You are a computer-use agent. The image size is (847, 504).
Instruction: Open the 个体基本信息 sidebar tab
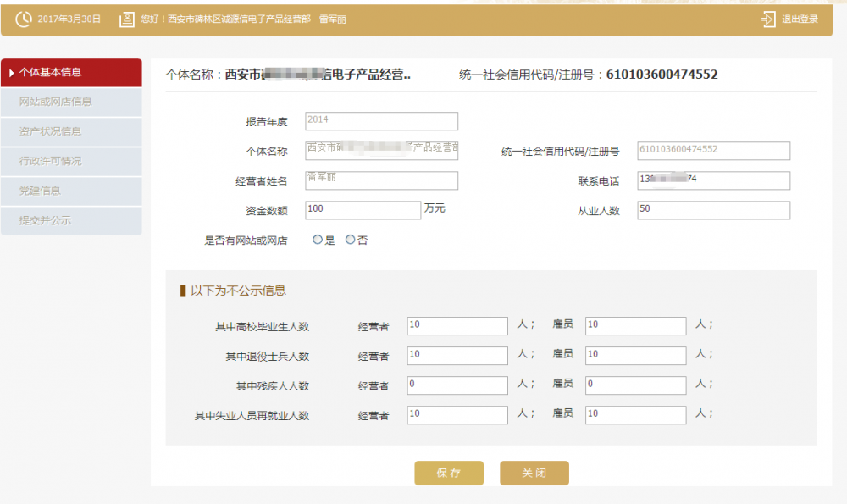click(71, 73)
